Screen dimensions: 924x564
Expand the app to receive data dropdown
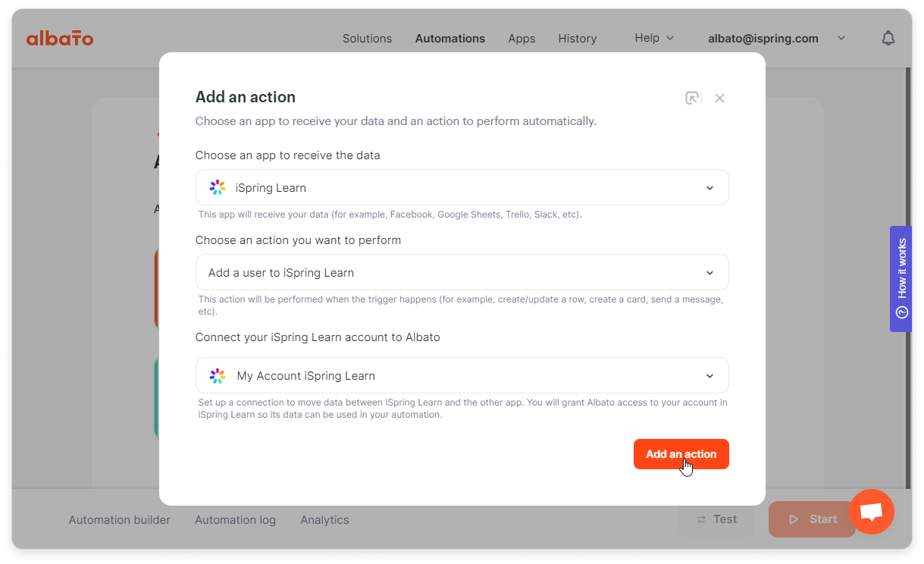(x=462, y=187)
